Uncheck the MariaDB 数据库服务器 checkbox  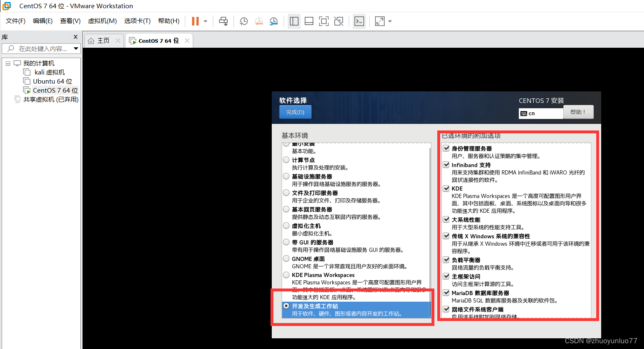(446, 293)
